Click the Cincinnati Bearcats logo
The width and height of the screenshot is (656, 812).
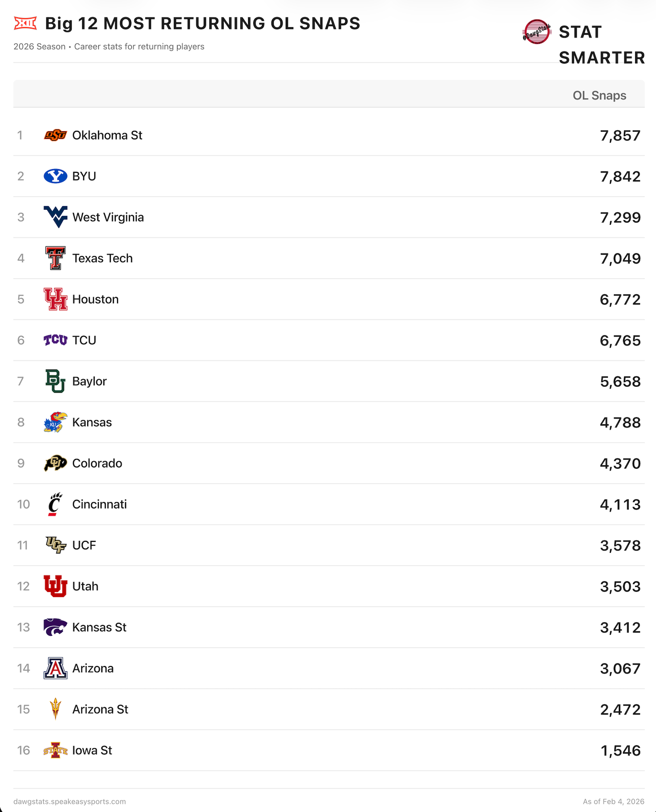pyautogui.click(x=55, y=504)
